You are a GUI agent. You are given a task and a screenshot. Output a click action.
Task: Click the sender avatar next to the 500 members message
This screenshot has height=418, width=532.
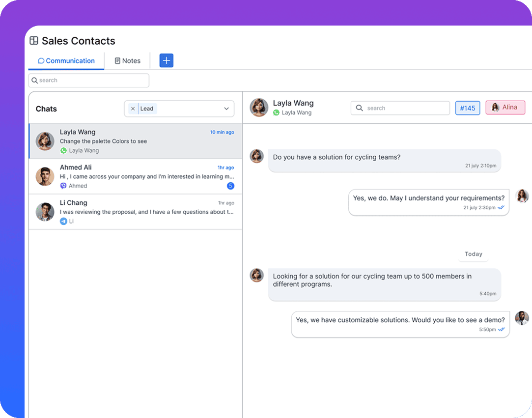click(256, 275)
